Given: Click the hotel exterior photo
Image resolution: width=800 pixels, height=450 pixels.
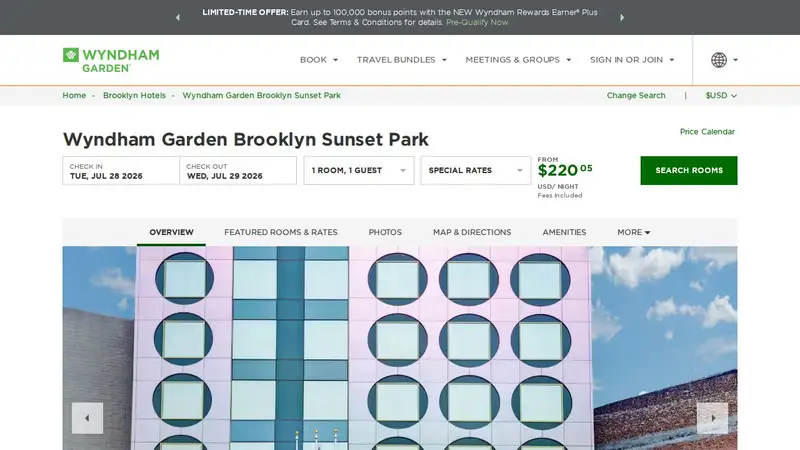Looking at the screenshot, I should click(400, 348).
